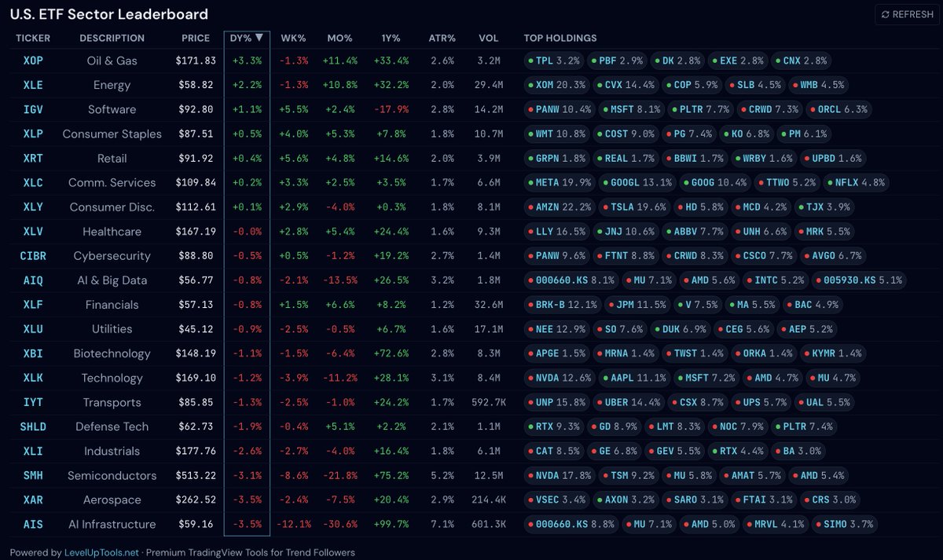Viewport: 943px width, 560px height.
Task: Select the UNP 15.8% holding chip
Action: tap(558, 402)
